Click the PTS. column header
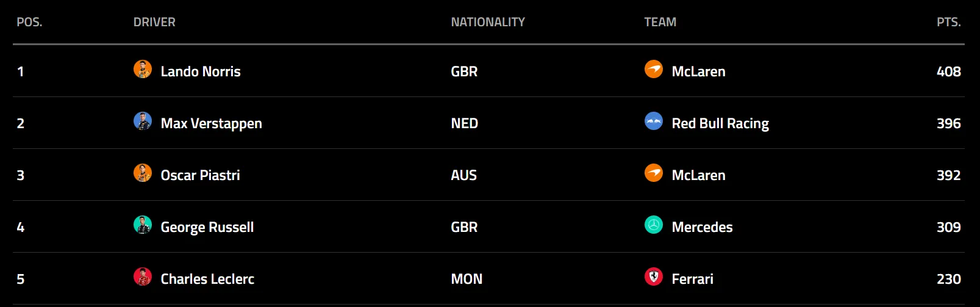980x307 pixels. pos(948,22)
